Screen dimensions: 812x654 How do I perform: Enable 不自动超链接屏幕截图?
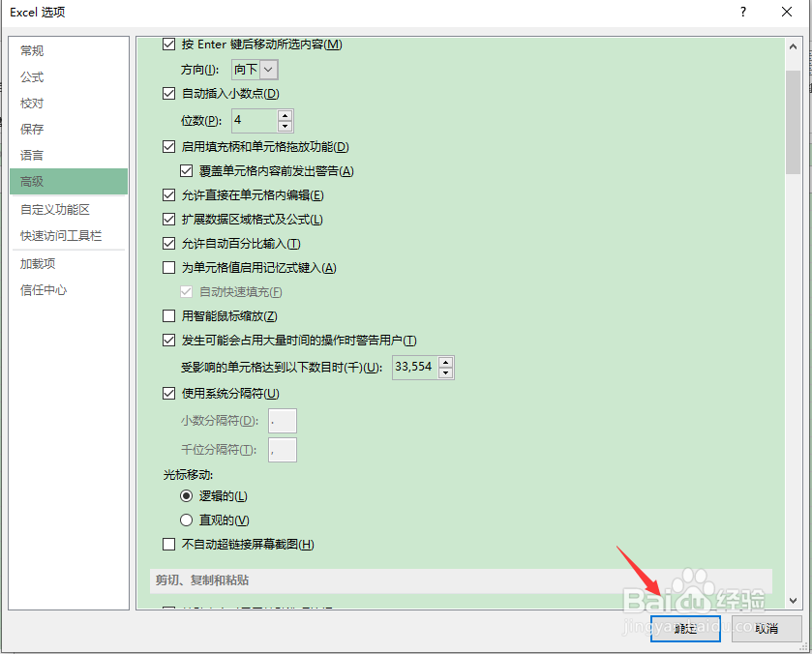(x=169, y=544)
